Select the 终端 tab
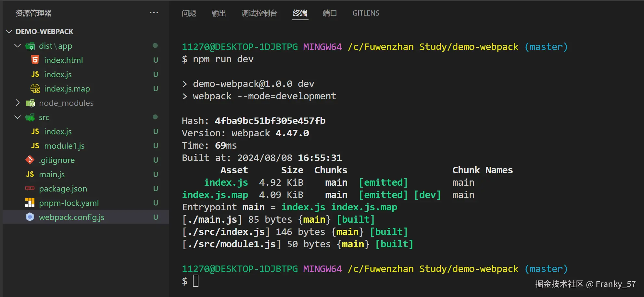644x297 pixels. pos(300,13)
